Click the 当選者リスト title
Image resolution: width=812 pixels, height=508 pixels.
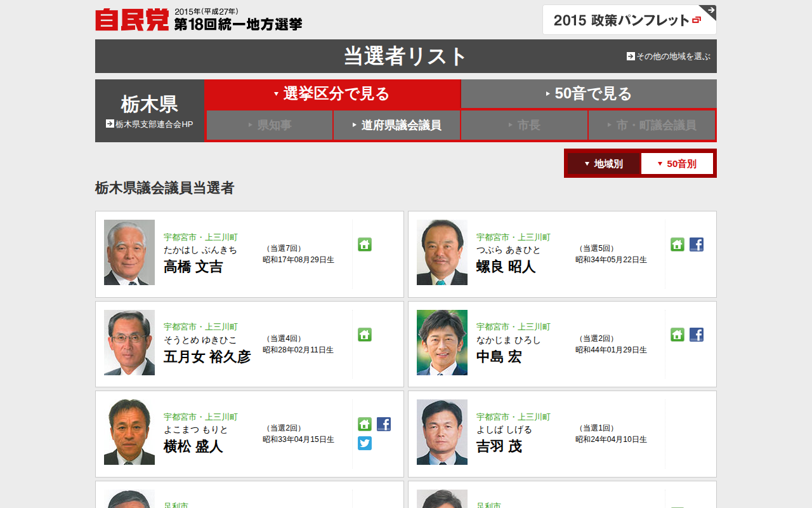[x=405, y=57]
